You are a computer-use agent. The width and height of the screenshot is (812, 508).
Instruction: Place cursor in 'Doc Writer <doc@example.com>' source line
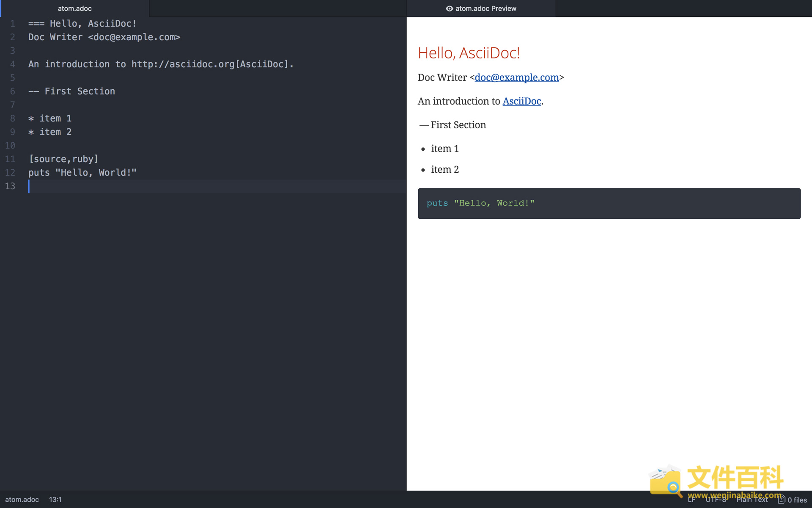[104, 37]
